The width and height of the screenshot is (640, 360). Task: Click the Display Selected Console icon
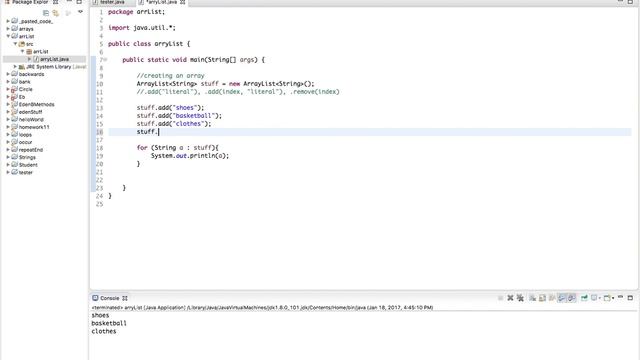[x=594, y=298]
